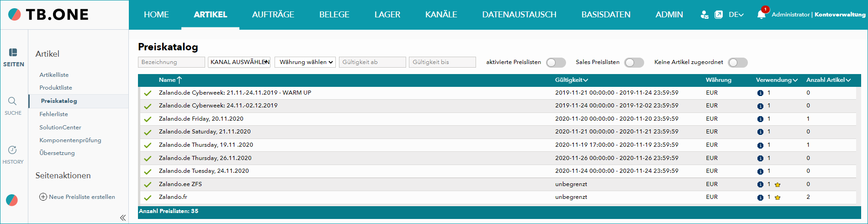Click the Gültigkeit bis date field
The width and height of the screenshot is (868, 224).
pyautogui.click(x=442, y=62)
